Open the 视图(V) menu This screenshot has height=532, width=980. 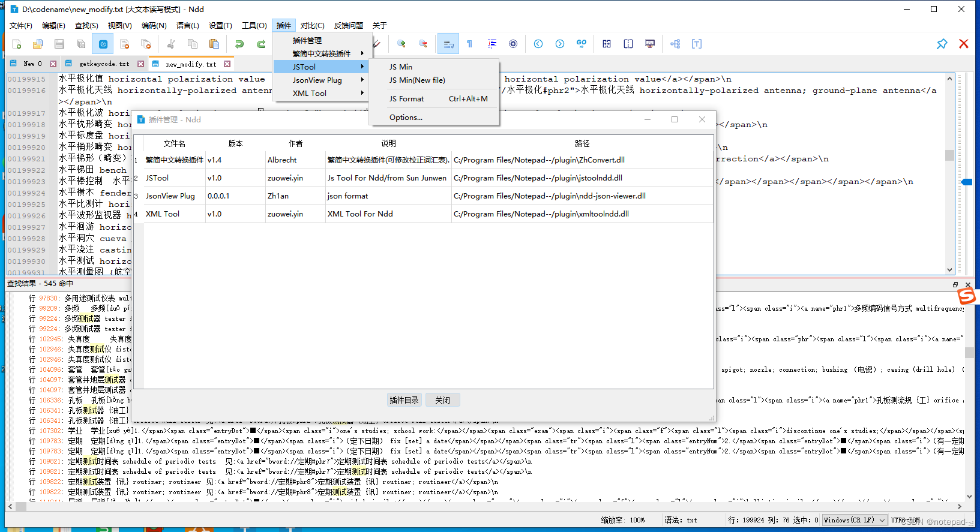pyautogui.click(x=119, y=25)
